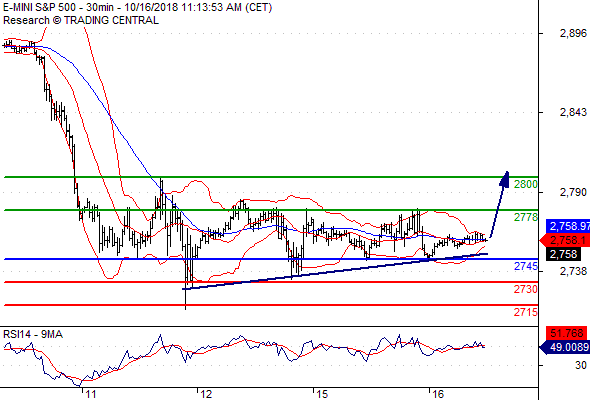Select the date marker 15 on time axis
The width and height of the screenshot is (590, 400).
(x=322, y=394)
